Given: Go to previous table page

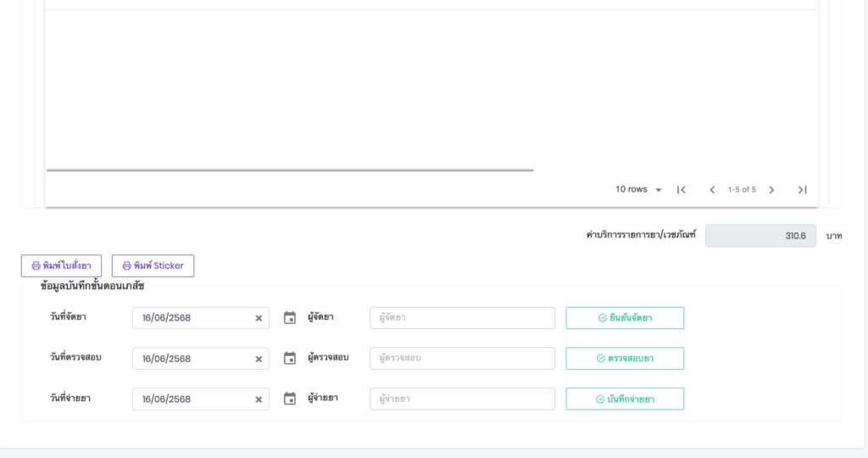Looking at the screenshot, I should [712, 190].
